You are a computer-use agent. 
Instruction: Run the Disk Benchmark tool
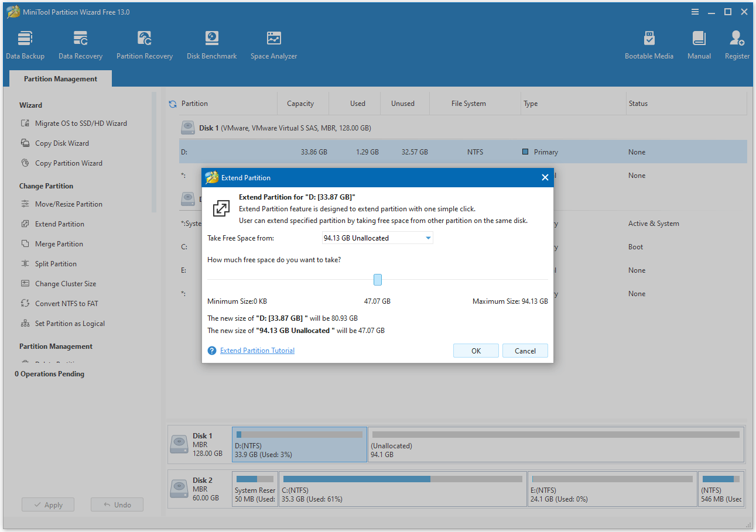pos(211,44)
